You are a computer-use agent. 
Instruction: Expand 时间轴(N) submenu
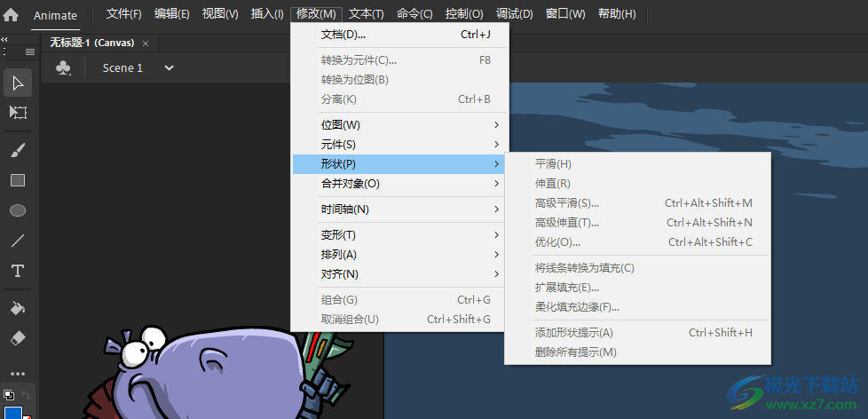[x=398, y=209]
